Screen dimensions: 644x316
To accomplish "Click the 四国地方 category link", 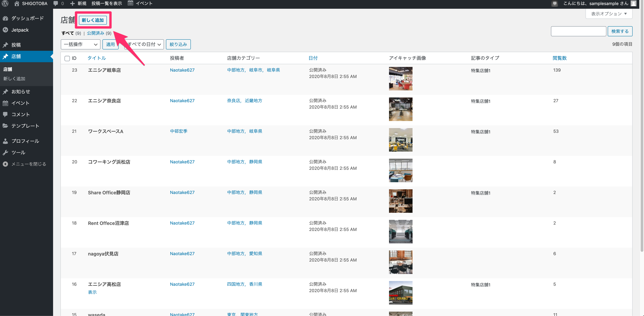I will 236,284.
